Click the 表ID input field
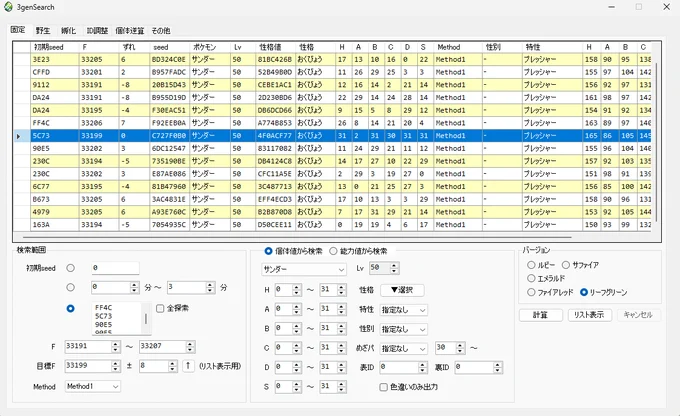Screen dimensions: 680x416 click(x=404, y=367)
